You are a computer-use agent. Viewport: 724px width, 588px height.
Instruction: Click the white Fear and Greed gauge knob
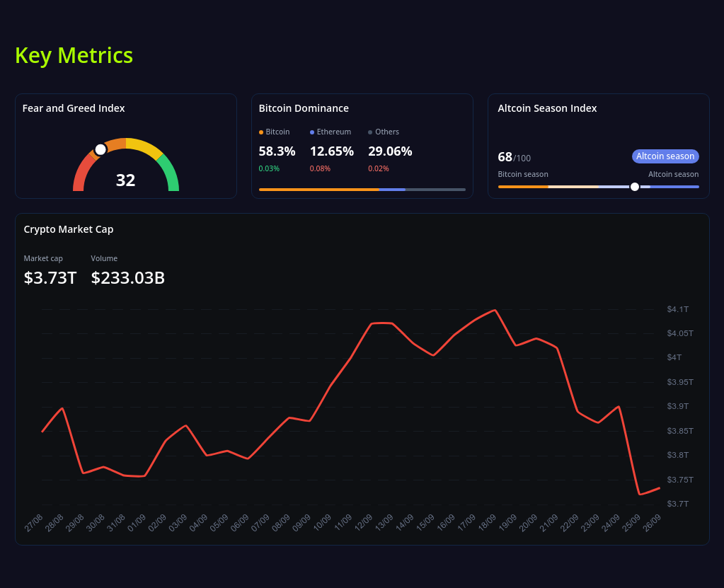coord(100,149)
